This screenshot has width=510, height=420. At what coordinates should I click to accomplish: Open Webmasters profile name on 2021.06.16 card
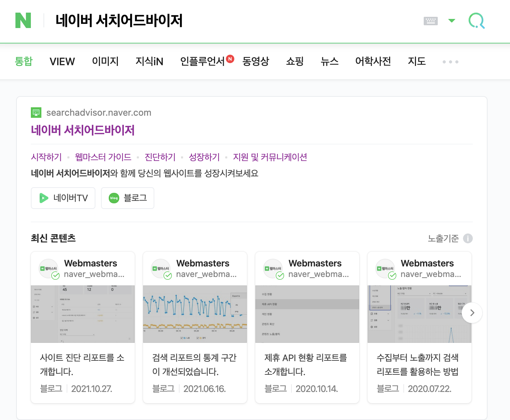[203, 263]
